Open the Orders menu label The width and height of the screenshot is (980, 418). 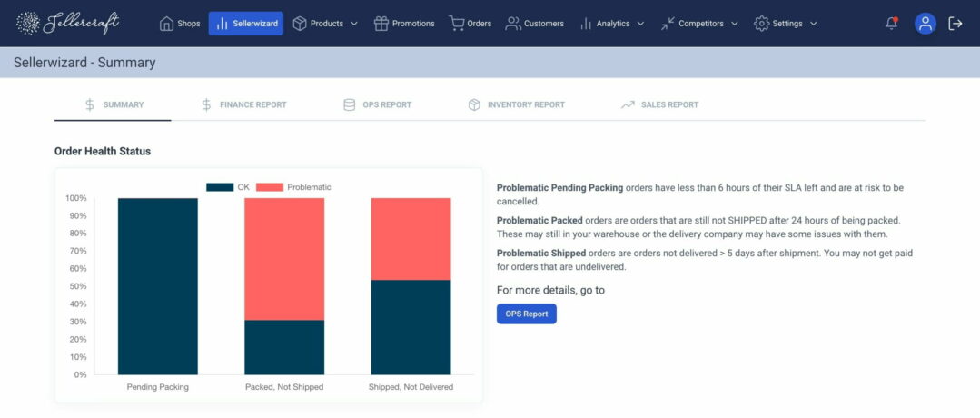point(480,24)
